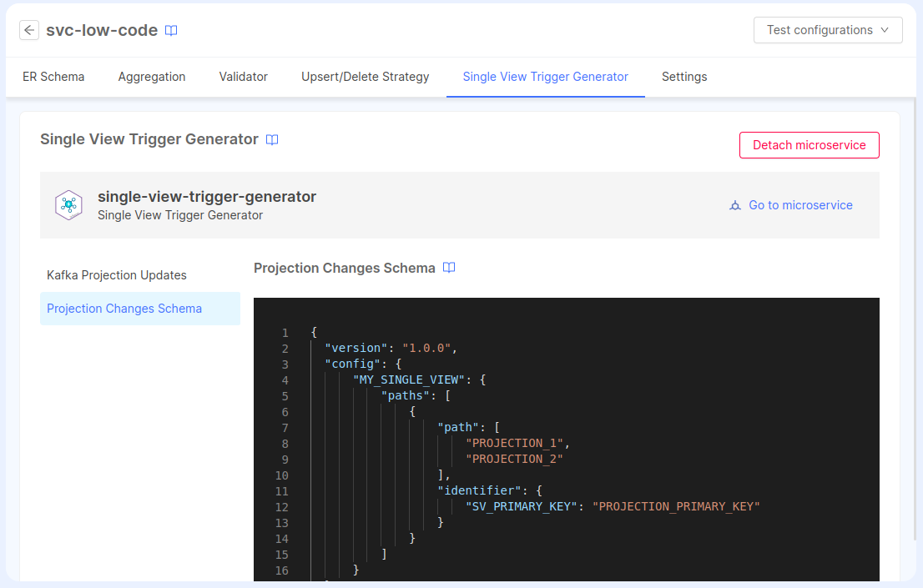Go to the Settings tab
The image size is (923, 588).
[683, 76]
